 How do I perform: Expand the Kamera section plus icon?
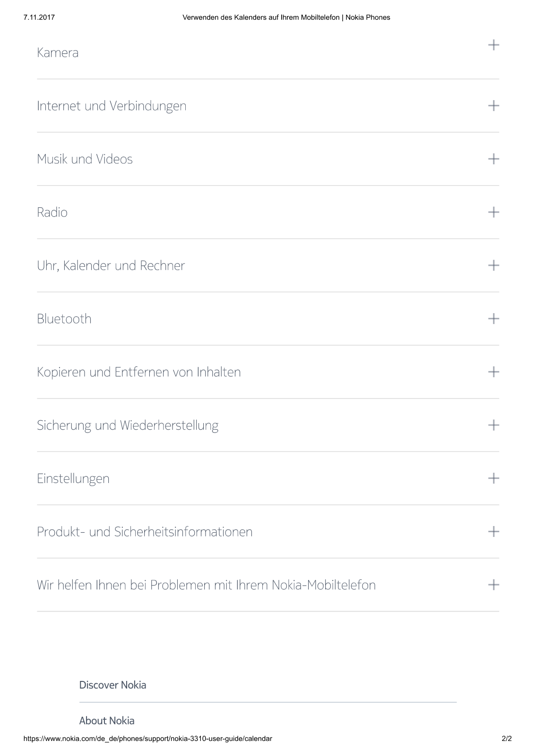point(493,45)
